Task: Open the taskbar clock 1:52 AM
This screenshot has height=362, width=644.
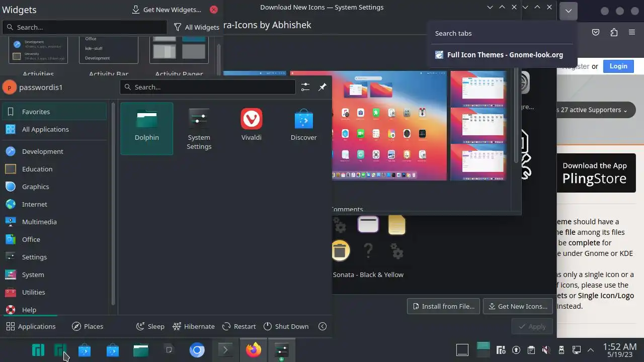Action: [x=619, y=350]
